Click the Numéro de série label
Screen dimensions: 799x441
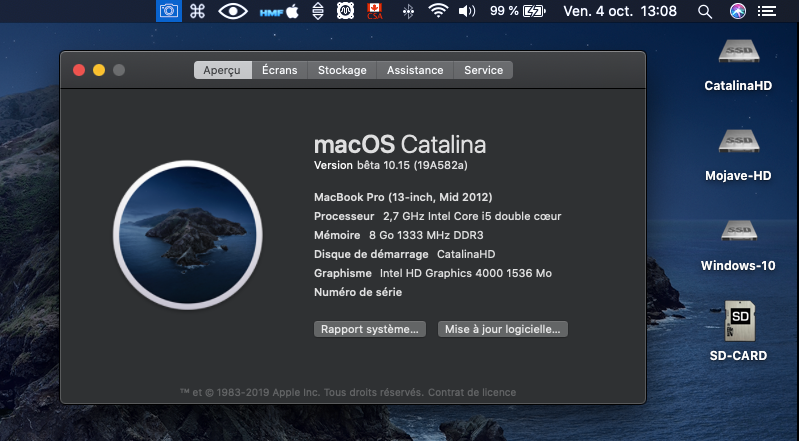click(x=358, y=292)
